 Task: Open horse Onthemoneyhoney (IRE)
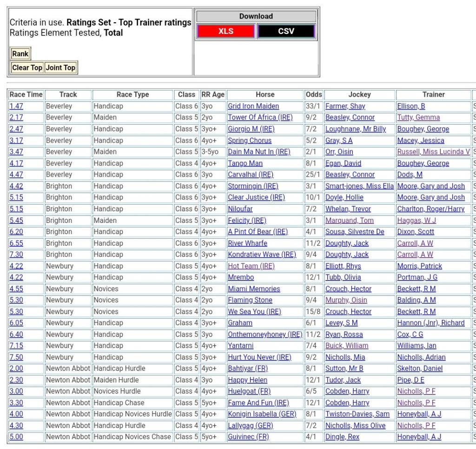coord(264,335)
